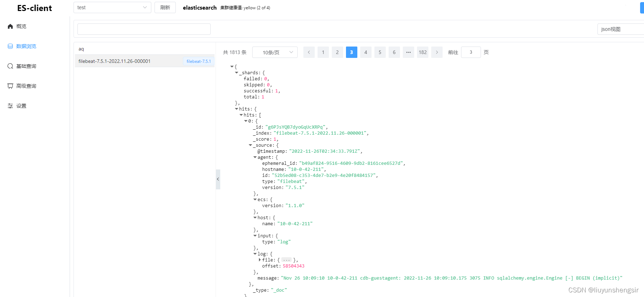Go to page 2

tap(337, 52)
